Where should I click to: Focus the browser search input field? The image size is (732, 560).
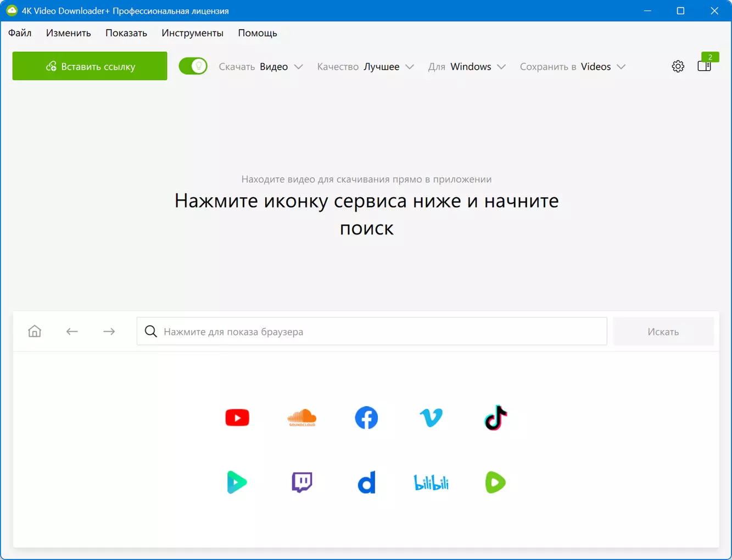(x=372, y=331)
